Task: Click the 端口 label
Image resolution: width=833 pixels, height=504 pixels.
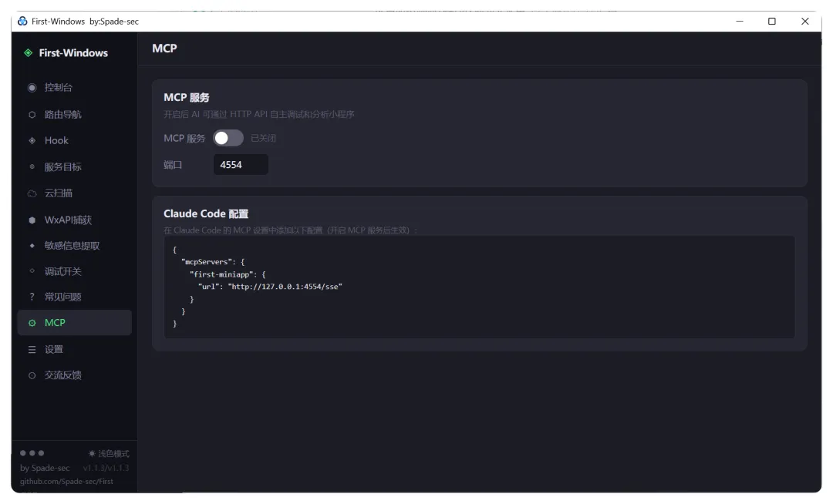Action: tap(173, 165)
